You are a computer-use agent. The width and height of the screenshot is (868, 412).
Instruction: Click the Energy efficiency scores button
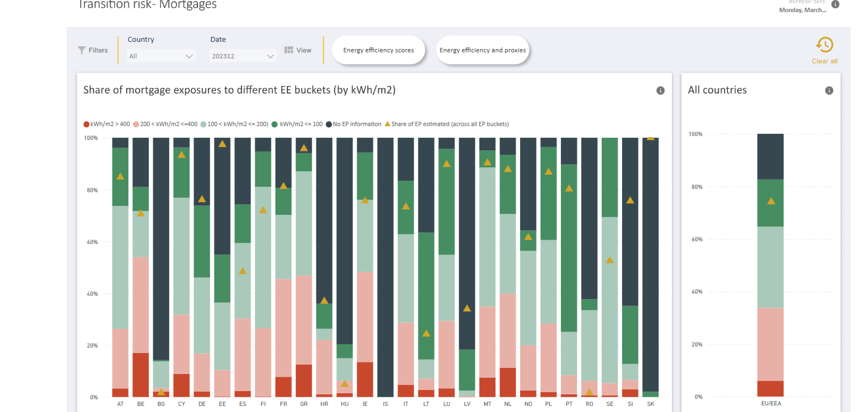pos(378,50)
